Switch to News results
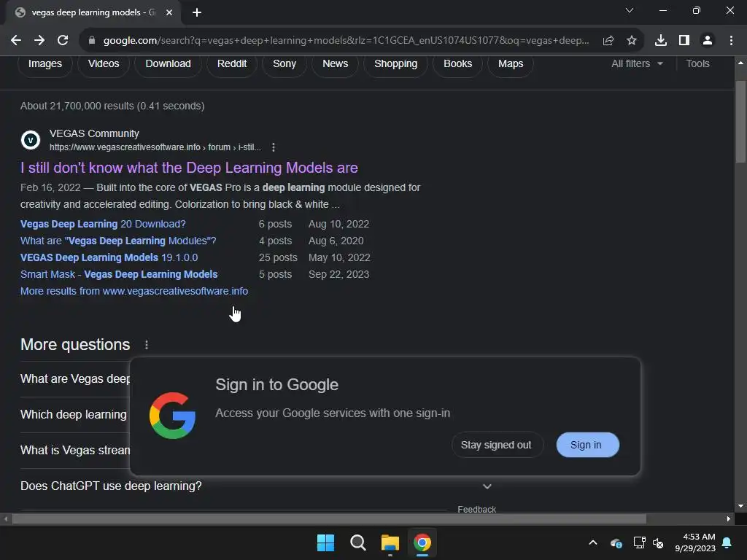This screenshot has height=560, width=747. (x=336, y=64)
